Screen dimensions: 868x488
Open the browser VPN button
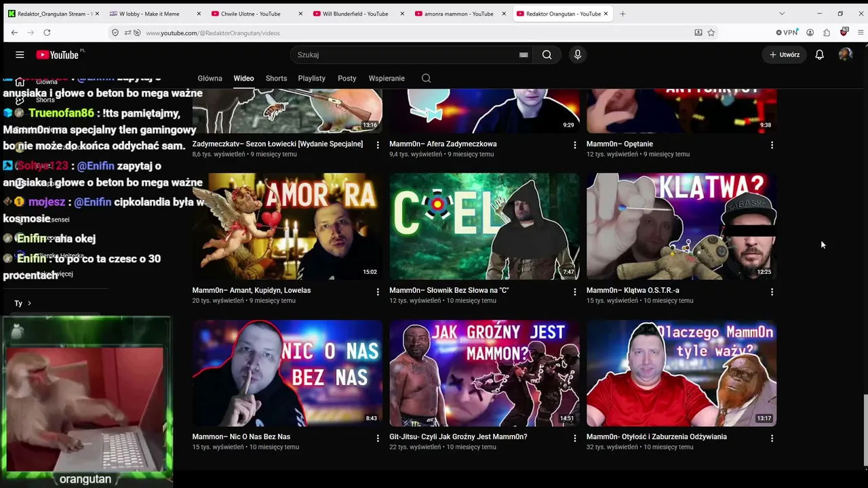coord(787,33)
